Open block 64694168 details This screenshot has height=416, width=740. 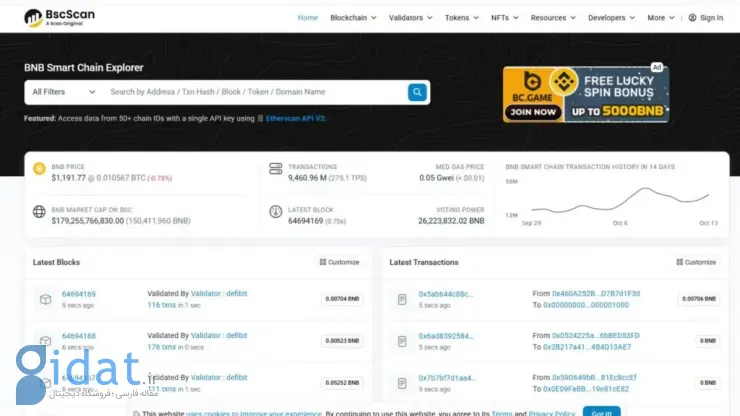pos(79,336)
